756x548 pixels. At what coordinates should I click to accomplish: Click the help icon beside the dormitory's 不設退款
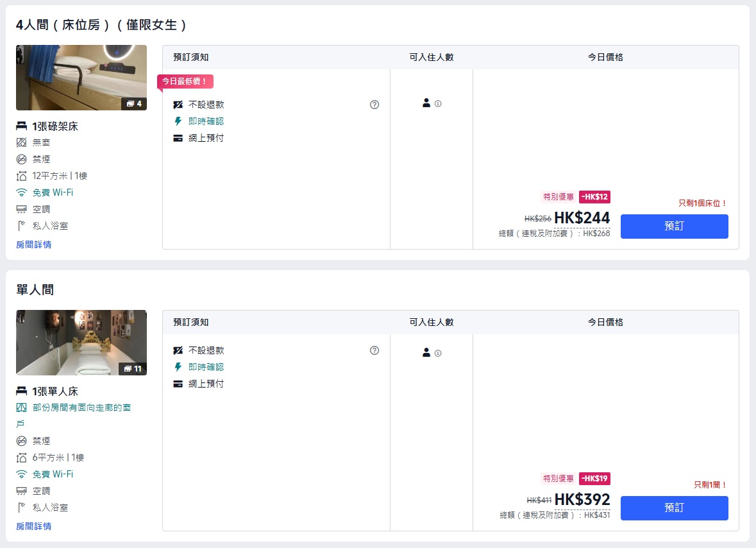coord(374,105)
